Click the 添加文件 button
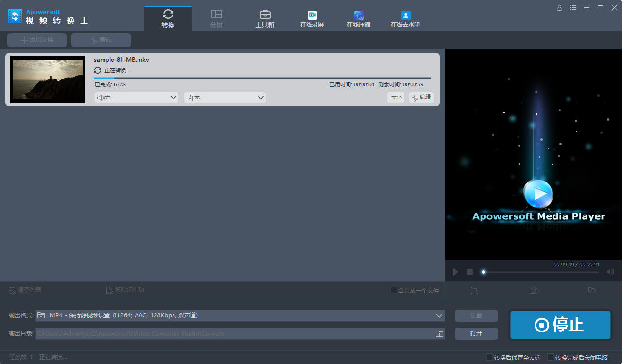This screenshot has width=622, height=364. 37,40
